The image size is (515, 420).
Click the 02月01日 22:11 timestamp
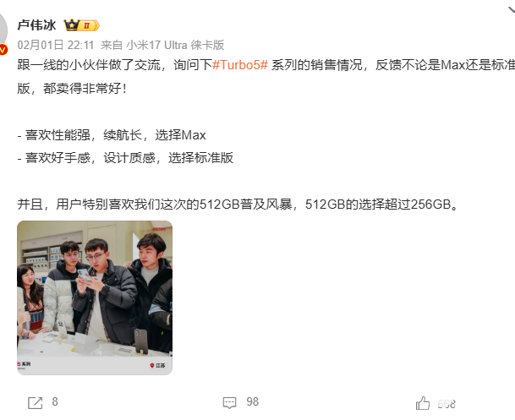click(56, 45)
